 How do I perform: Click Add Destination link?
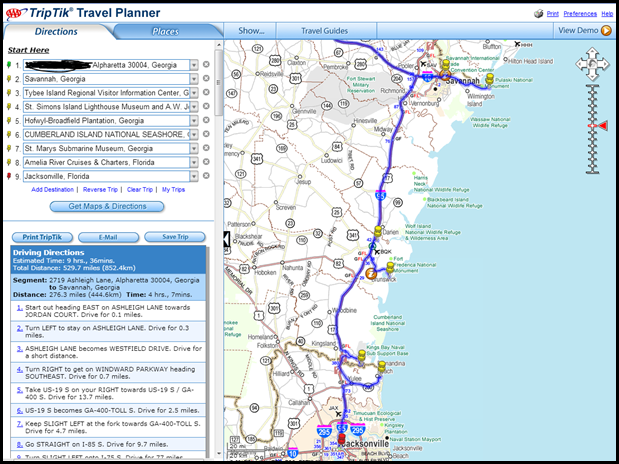[53, 190]
